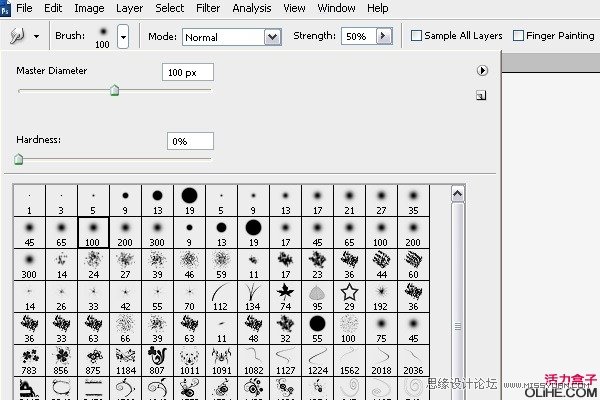Select the ornament 1091 brush
Screen dimensions: 600x400
pyautogui.click(x=222, y=361)
